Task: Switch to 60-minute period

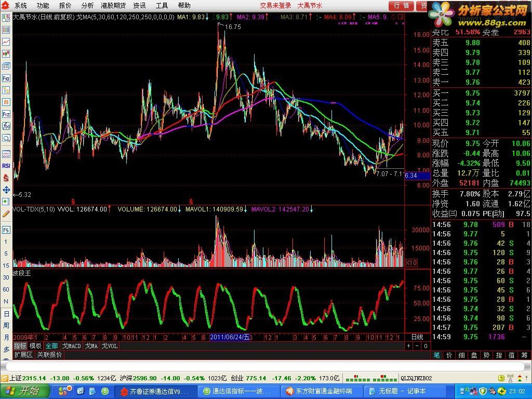Action: click(x=6, y=289)
